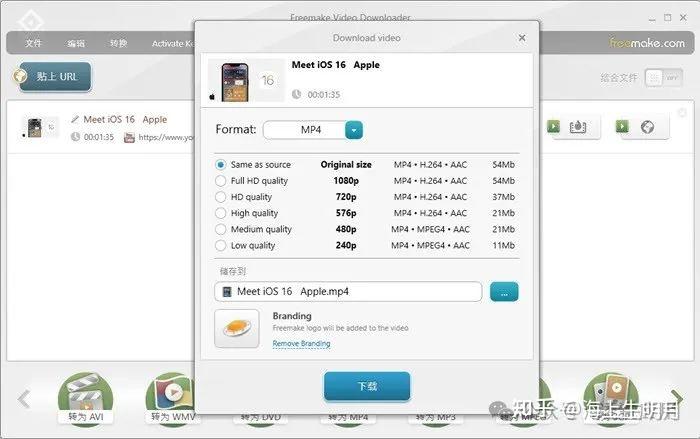Go to previous formats with left arrow
Screen dimensions: 700x439
(24, 399)
